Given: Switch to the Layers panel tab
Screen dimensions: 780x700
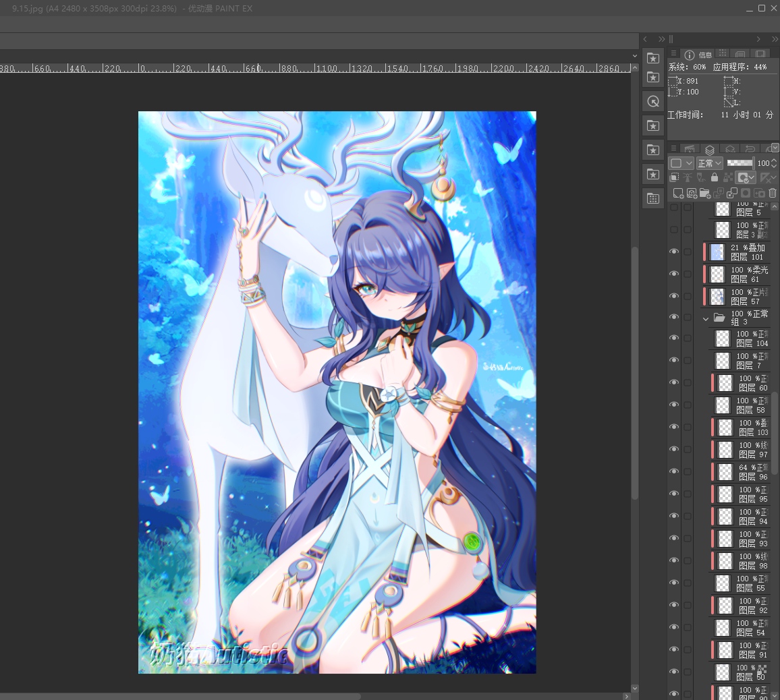Looking at the screenshot, I should point(710,149).
